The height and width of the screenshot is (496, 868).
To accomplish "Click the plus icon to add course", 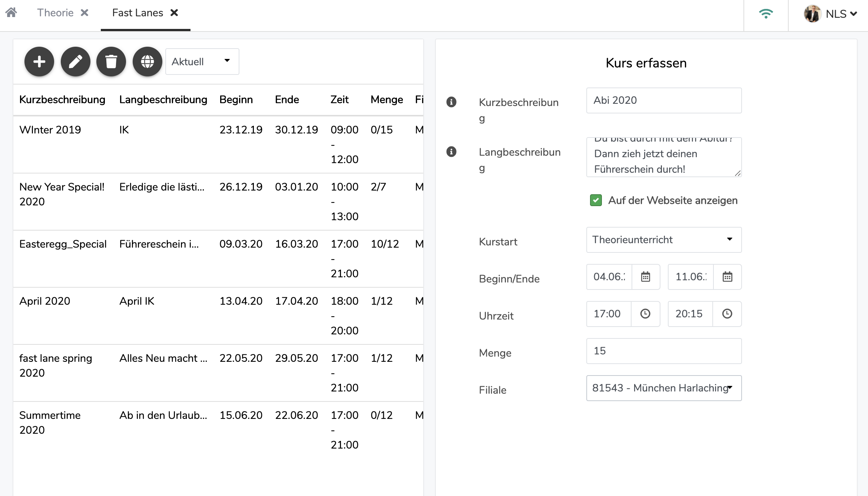I will [39, 62].
